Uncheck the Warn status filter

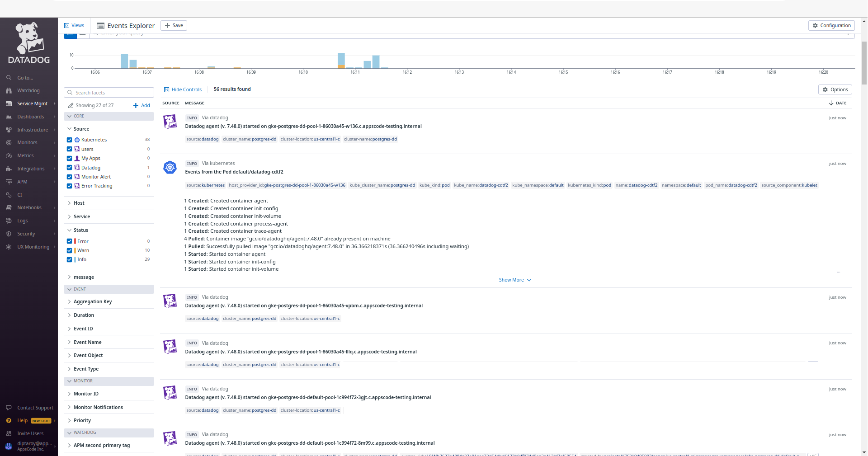[x=69, y=250]
